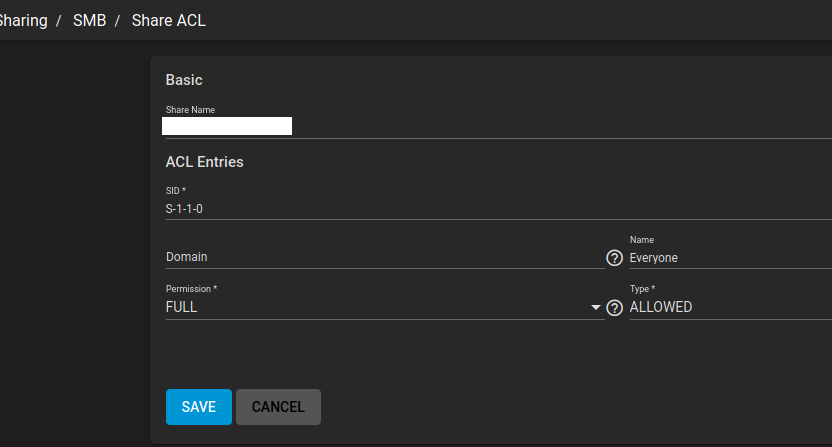The image size is (832, 447).
Task: Click the Basic section heading
Action: click(184, 80)
